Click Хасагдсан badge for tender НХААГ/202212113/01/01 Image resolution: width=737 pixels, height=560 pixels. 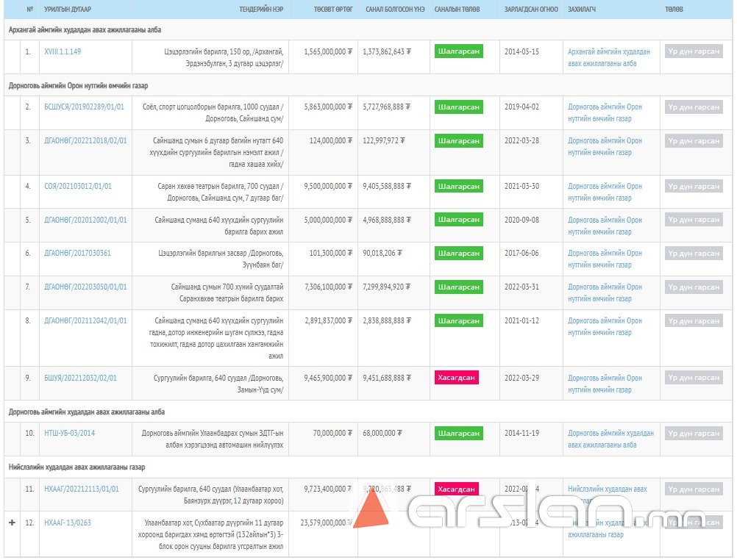456,489
